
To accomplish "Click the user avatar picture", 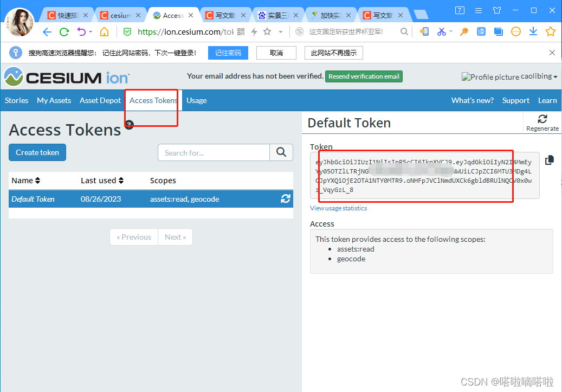I will click(20, 22).
